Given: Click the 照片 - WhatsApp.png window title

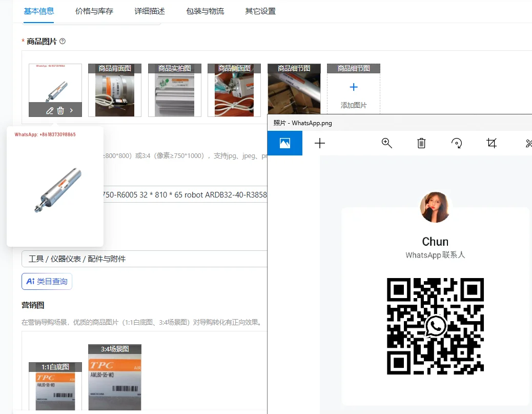Looking at the screenshot, I should click(302, 123).
